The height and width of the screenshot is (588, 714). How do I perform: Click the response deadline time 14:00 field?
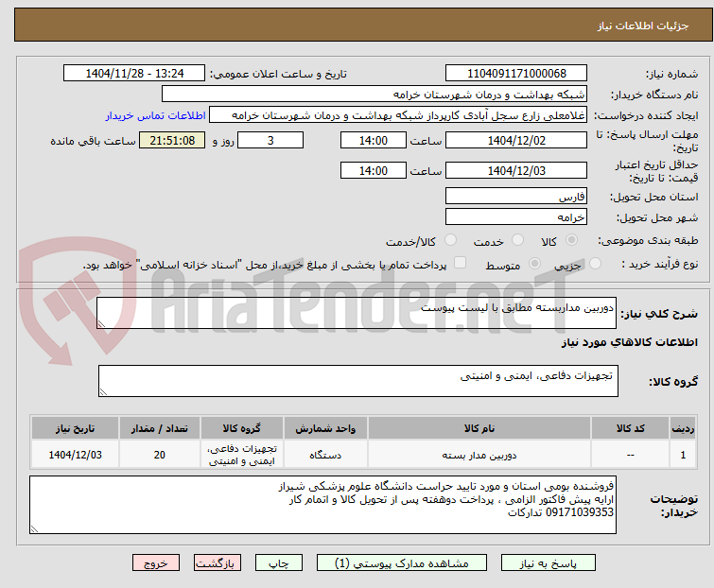point(374,140)
